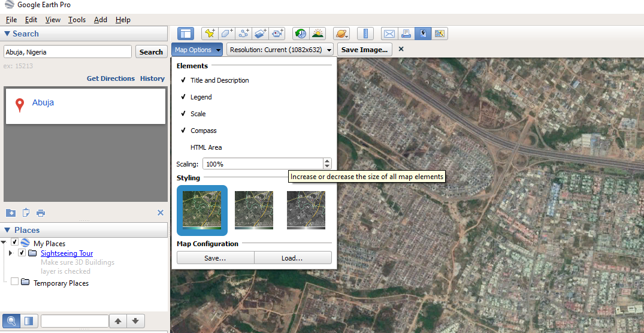The width and height of the screenshot is (644, 333).
Task: Select the desaturated map styling thumbnail
Action: click(x=254, y=210)
